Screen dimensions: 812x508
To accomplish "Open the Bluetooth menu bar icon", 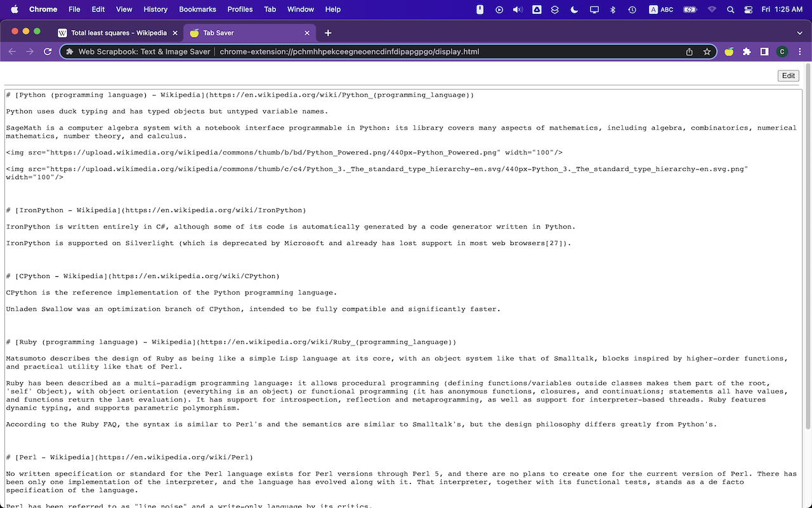I will pos(613,10).
